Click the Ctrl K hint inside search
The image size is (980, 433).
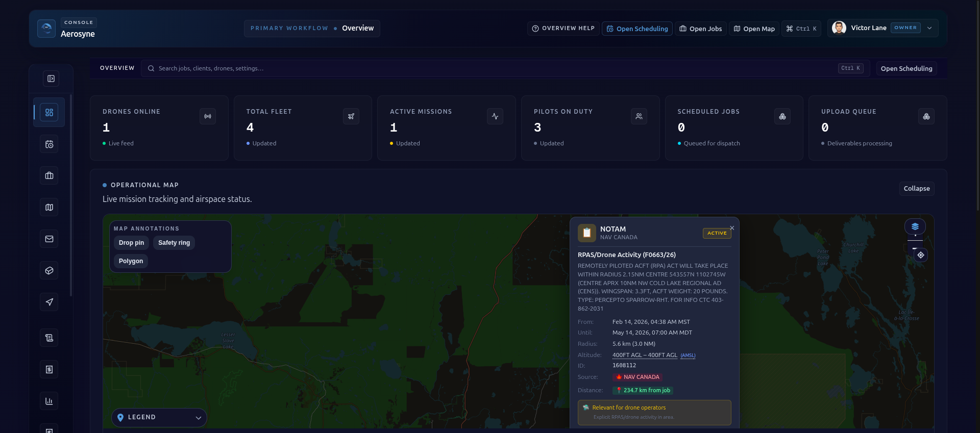[851, 68]
